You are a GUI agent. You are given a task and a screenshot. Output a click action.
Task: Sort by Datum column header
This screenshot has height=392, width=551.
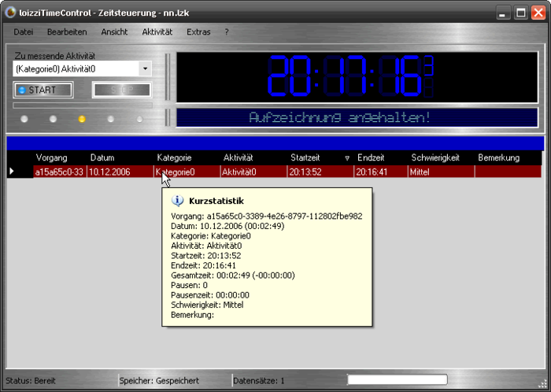102,157
